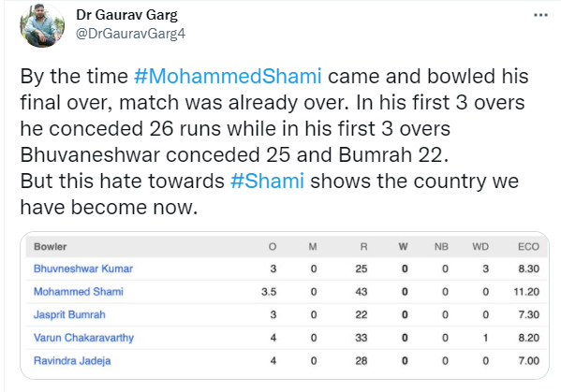Open Ravindra Jadeja player link
The image size is (561, 392).
click(72, 360)
